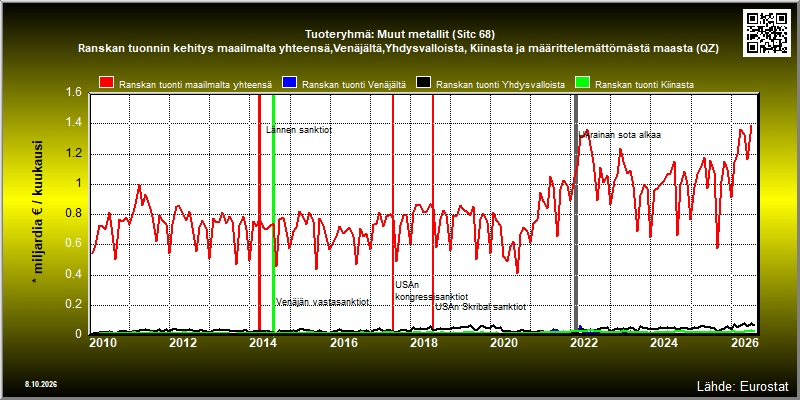Click the QR code in the corner

(x=768, y=32)
